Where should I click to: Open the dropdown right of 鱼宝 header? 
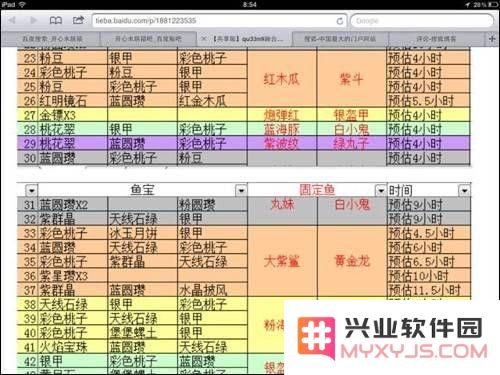(241, 191)
